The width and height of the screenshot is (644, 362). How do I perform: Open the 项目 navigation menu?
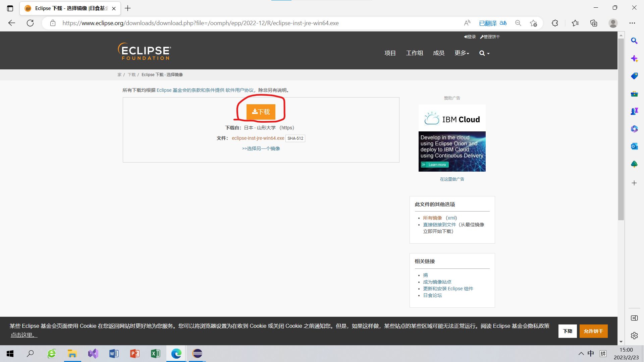tap(390, 53)
